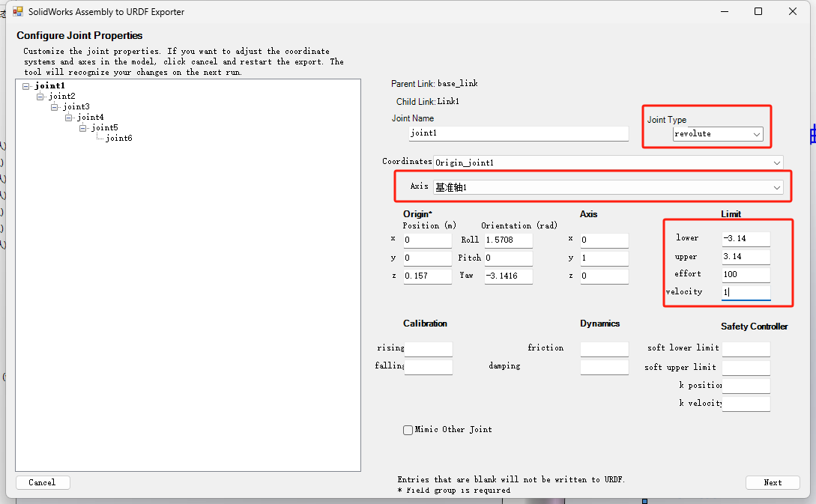This screenshot has height=504, width=816.
Task: Click the k position field
Action: point(746,386)
